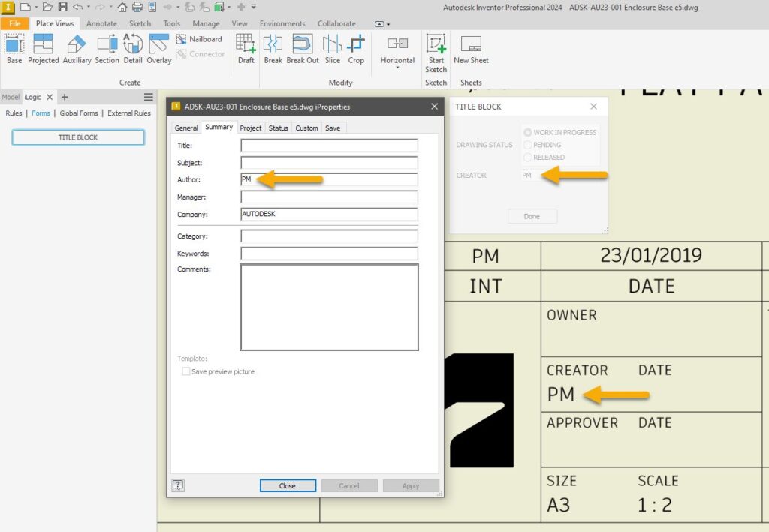Screen dimensions: 769x532
Task: Click inside the Title input field
Action: pyautogui.click(x=328, y=146)
